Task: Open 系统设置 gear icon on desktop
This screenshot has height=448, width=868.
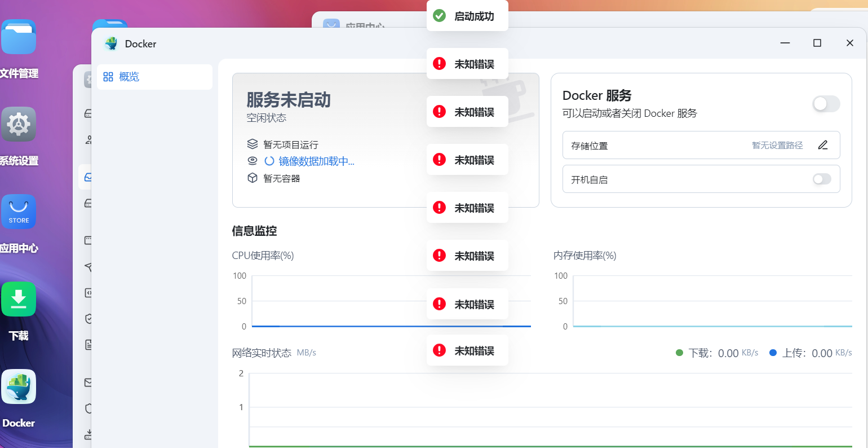Action: tap(19, 124)
